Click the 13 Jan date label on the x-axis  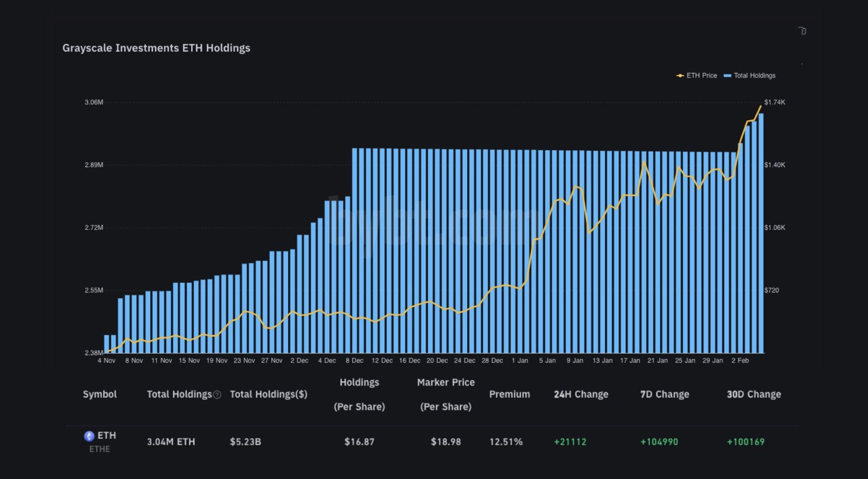602,360
